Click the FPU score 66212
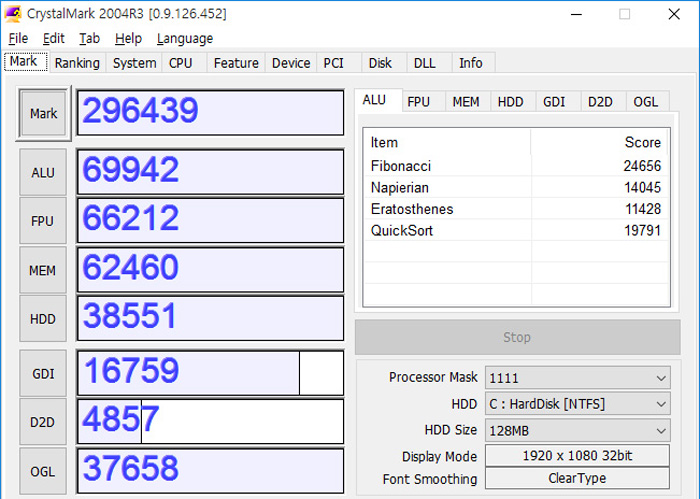 click(x=210, y=220)
